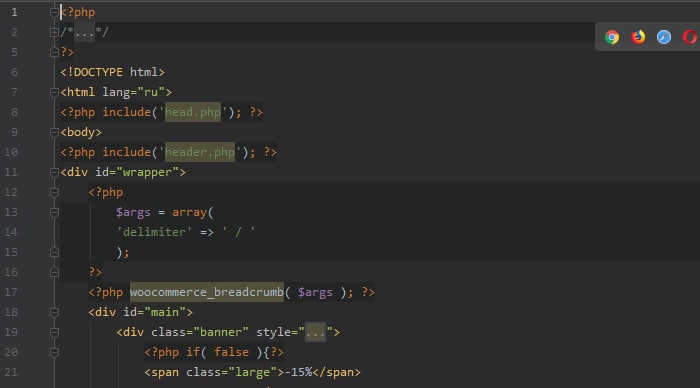This screenshot has width=700, height=388.
Task: Click the closing ?> tag on line 16
Action: pyautogui.click(x=95, y=272)
